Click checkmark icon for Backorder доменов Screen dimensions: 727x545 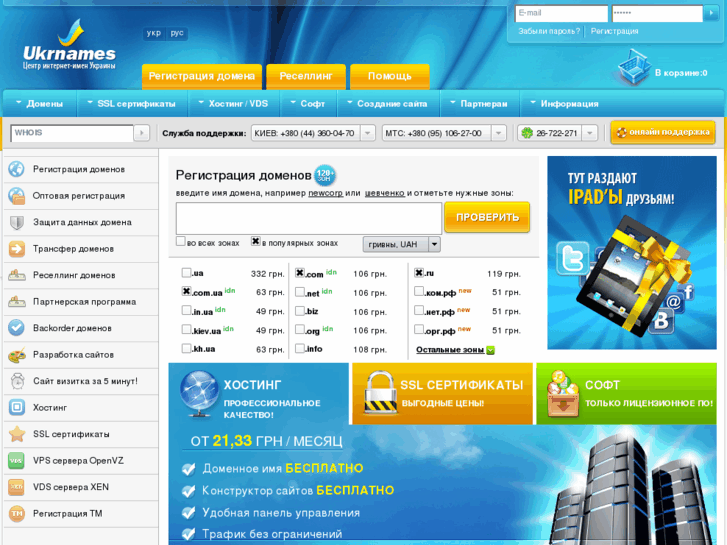tap(16, 328)
